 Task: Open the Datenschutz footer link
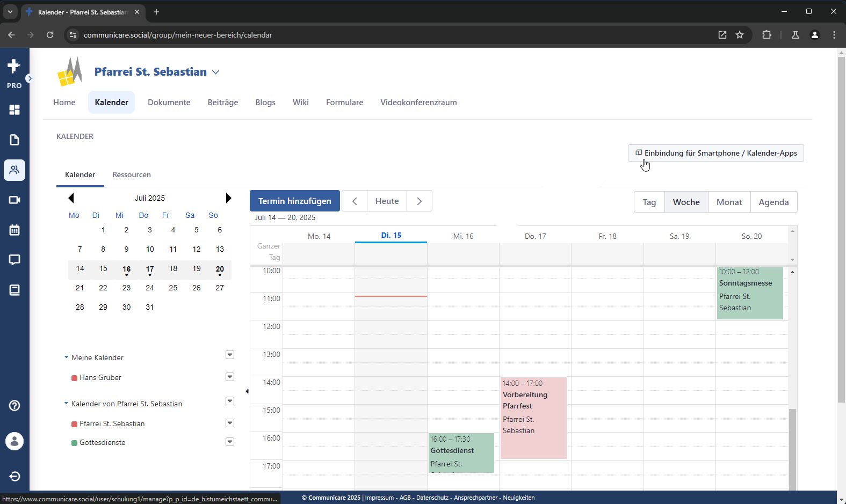pyautogui.click(x=432, y=498)
